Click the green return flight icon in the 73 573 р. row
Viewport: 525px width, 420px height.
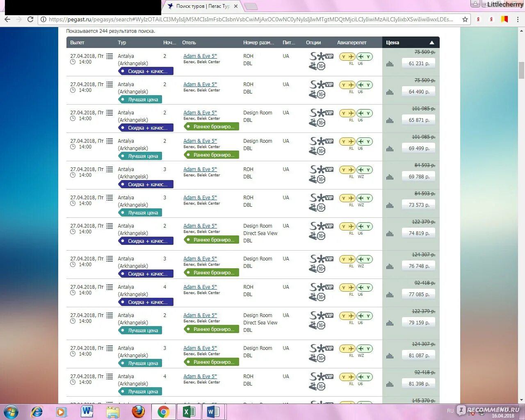coord(364,198)
